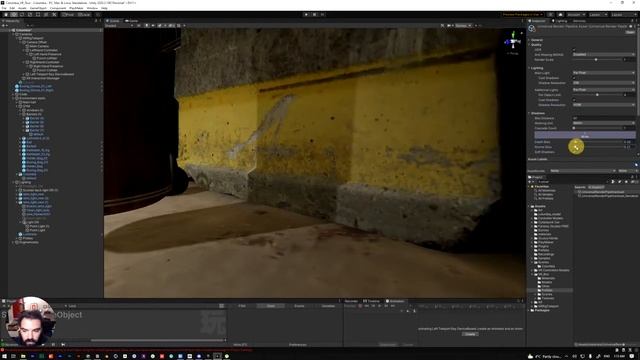The image size is (640, 360).
Task: Open the Layers dropdown
Action: pos(598,15)
